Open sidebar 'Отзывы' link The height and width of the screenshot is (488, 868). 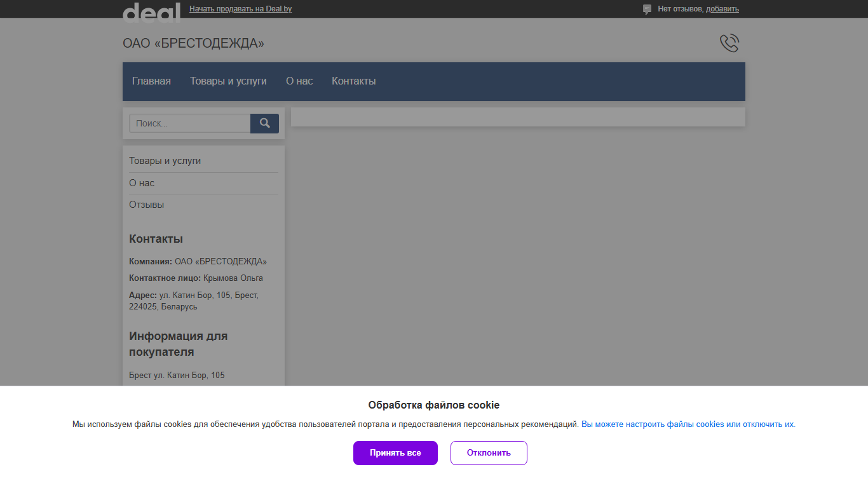[147, 205]
